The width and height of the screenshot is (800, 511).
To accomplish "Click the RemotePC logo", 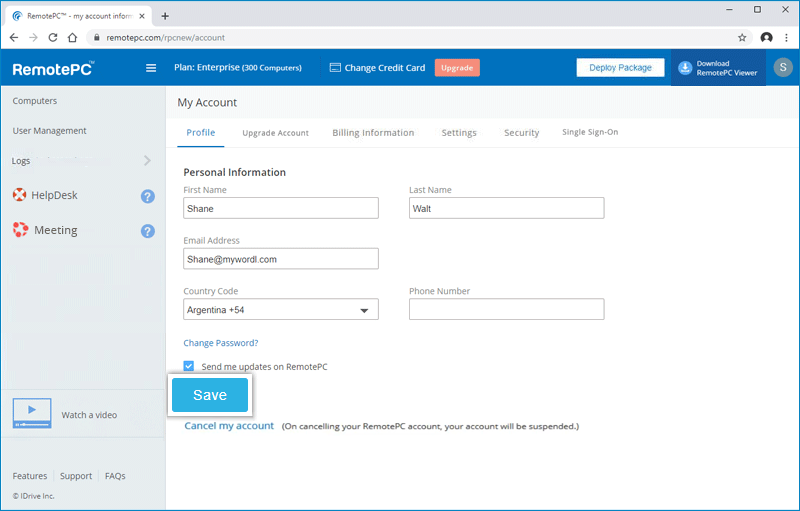I will (x=54, y=68).
